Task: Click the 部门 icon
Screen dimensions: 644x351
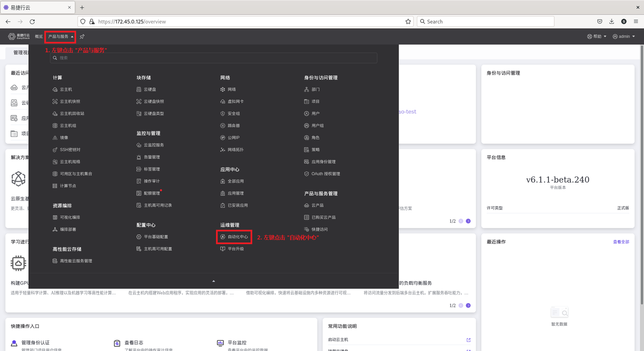Action: click(x=307, y=89)
